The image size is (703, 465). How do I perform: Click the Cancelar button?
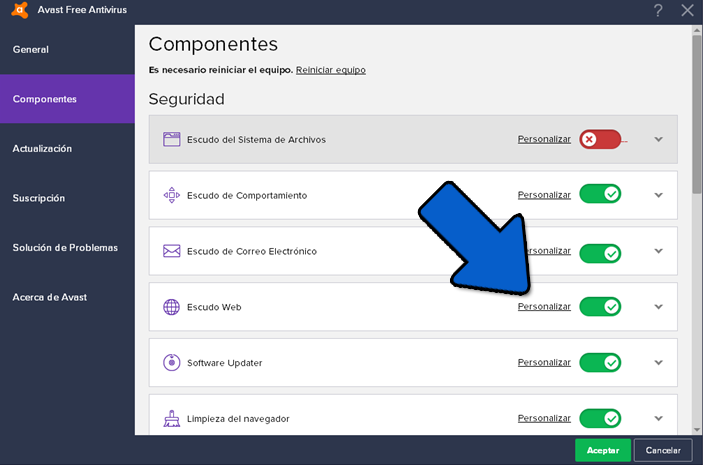point(663,450)
